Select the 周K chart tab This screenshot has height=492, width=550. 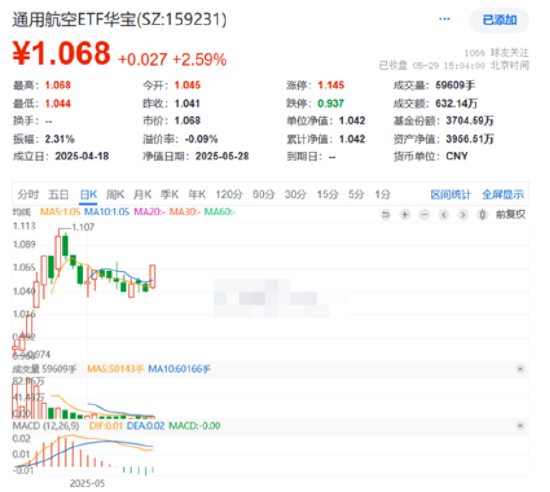click(115, 194)
